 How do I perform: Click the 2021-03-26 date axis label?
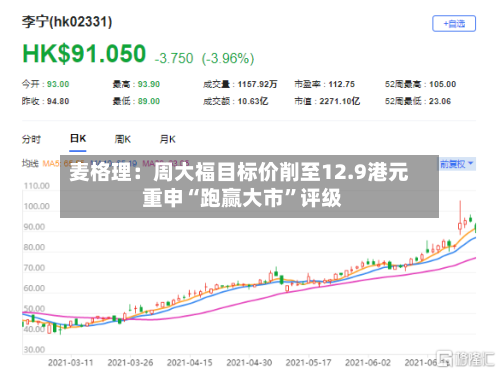coord(130,363)
